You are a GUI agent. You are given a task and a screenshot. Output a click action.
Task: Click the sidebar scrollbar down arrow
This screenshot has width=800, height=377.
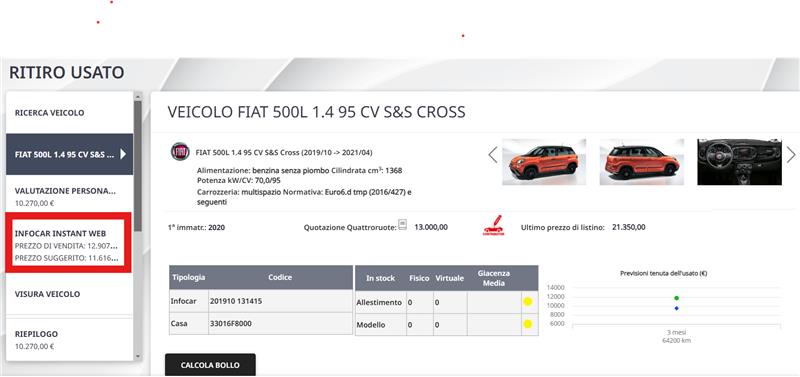[138, 356]
